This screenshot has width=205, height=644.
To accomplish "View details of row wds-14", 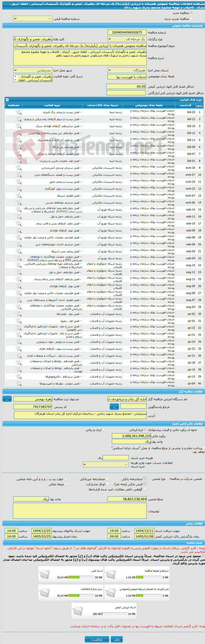I will tap(19, 210).
